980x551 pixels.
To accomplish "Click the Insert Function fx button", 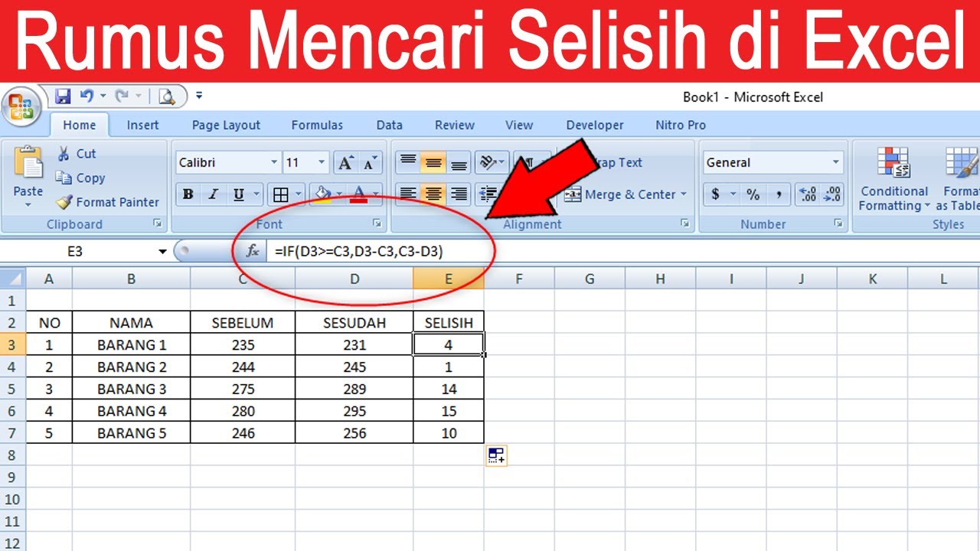I will 252,251.
